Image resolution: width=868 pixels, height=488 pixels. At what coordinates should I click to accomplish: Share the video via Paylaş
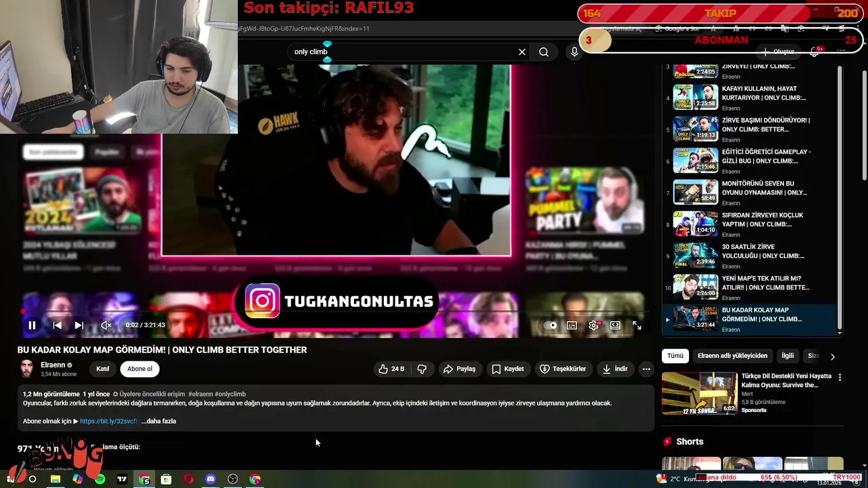459,369
